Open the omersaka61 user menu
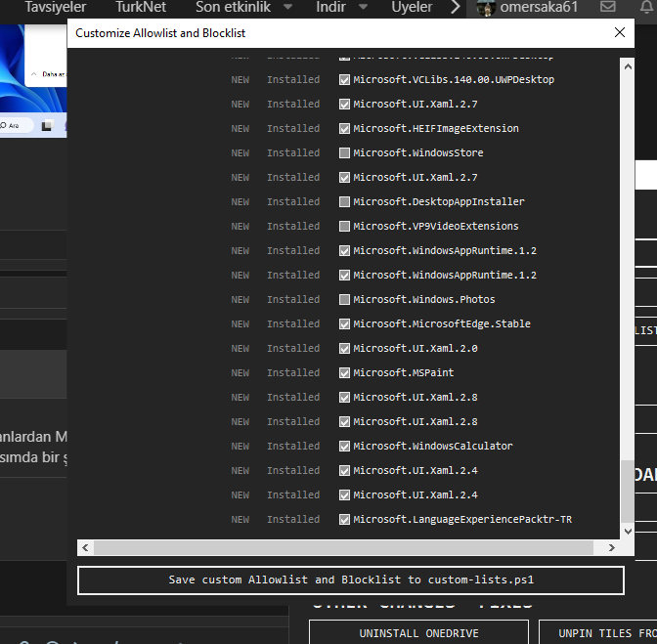 click(539, 7)
